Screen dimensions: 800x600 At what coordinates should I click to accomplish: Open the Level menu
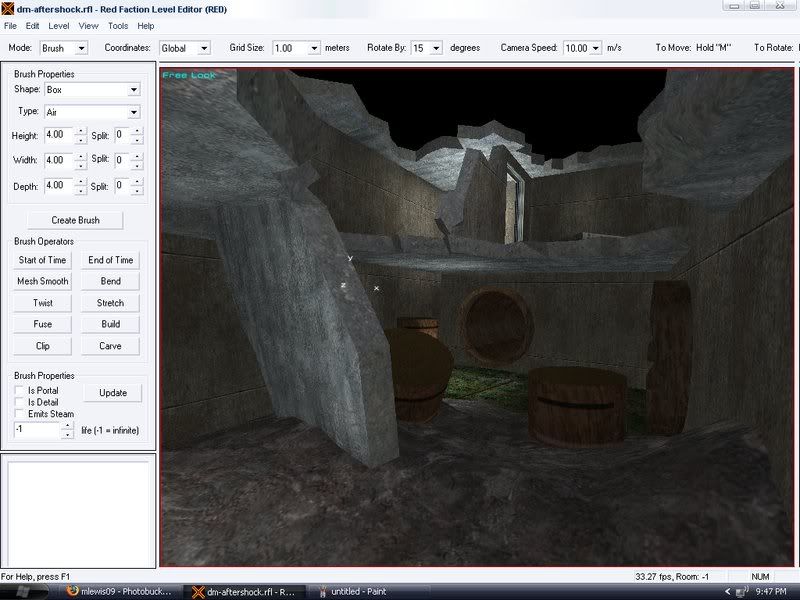coord(59,26)
